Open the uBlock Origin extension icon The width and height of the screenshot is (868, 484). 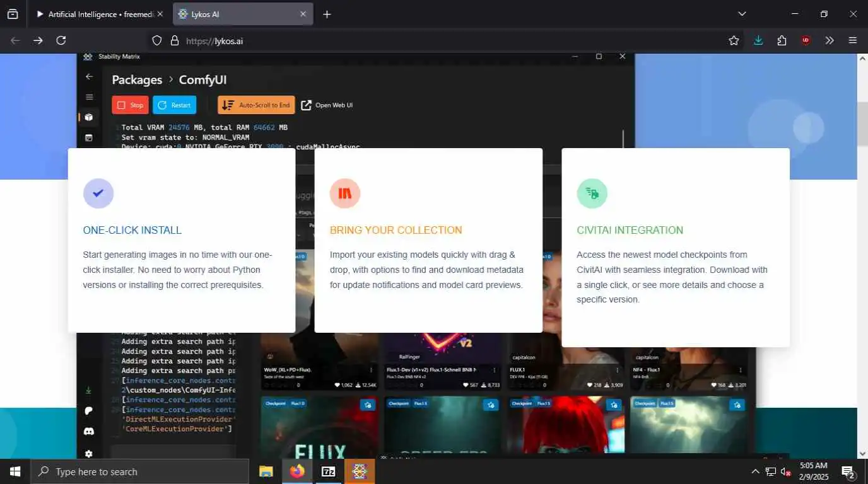coord(806,40)
